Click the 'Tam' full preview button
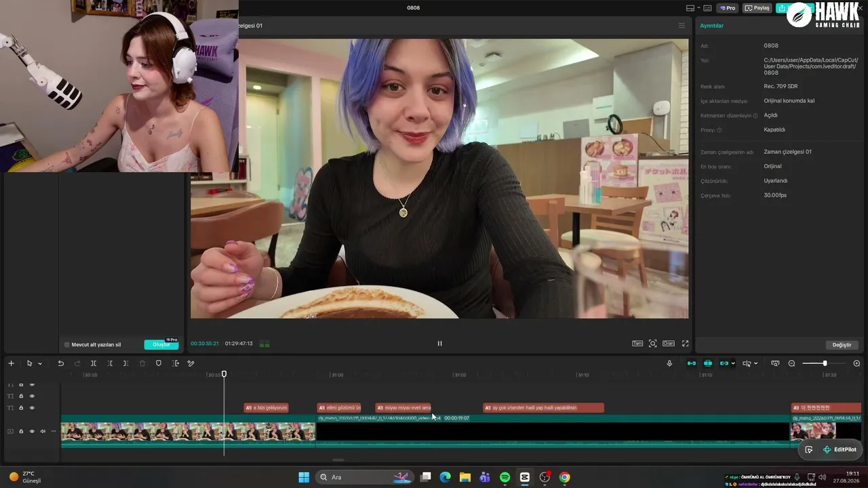 click(637, 344)
